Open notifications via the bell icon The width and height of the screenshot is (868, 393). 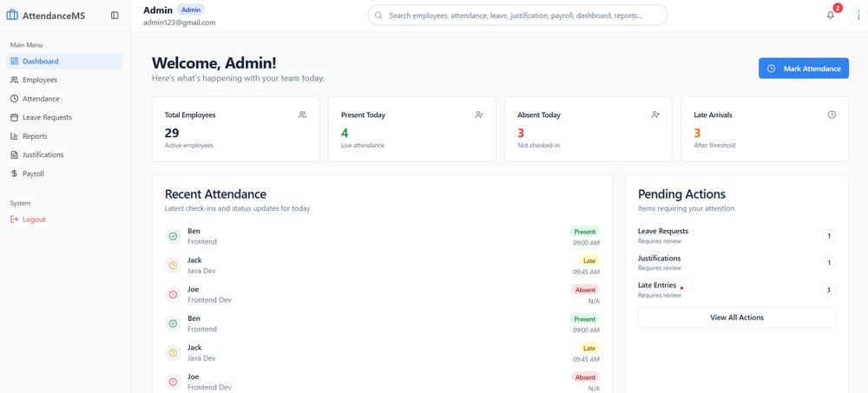831,16
